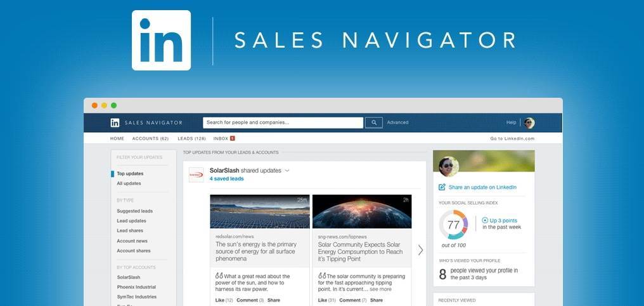
Task: Open the Accounts (62) tab
Action: 150,138
